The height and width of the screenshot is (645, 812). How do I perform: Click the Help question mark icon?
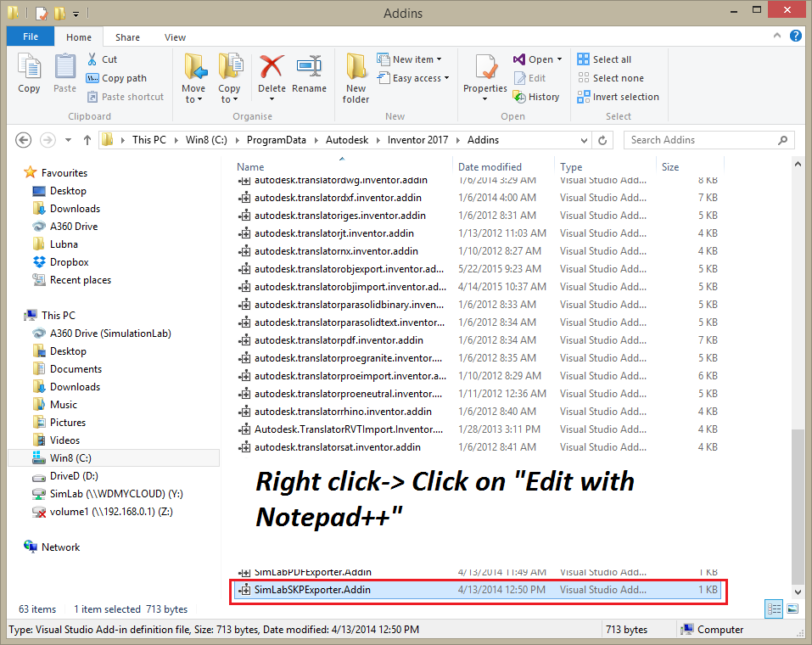(x=796, y=36)
